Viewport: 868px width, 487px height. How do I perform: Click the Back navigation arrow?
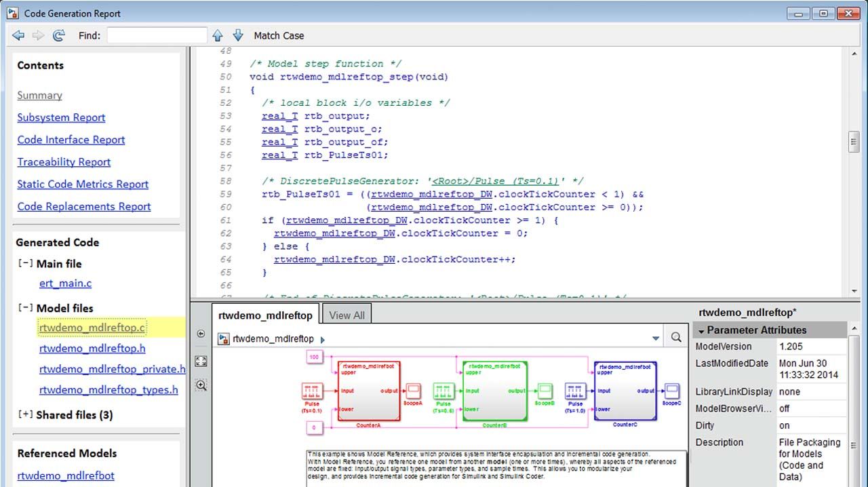tap(18, 35)
